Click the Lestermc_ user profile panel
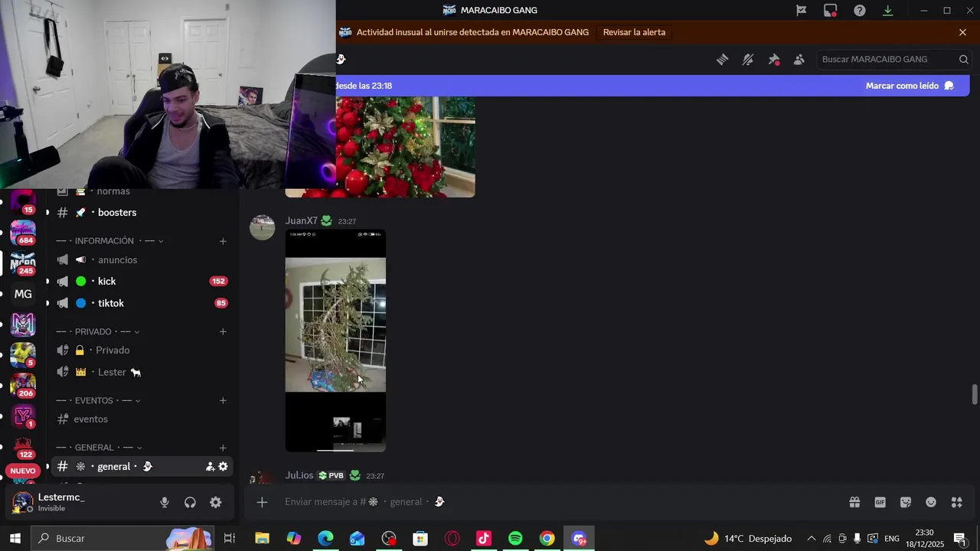 (80, 503)
